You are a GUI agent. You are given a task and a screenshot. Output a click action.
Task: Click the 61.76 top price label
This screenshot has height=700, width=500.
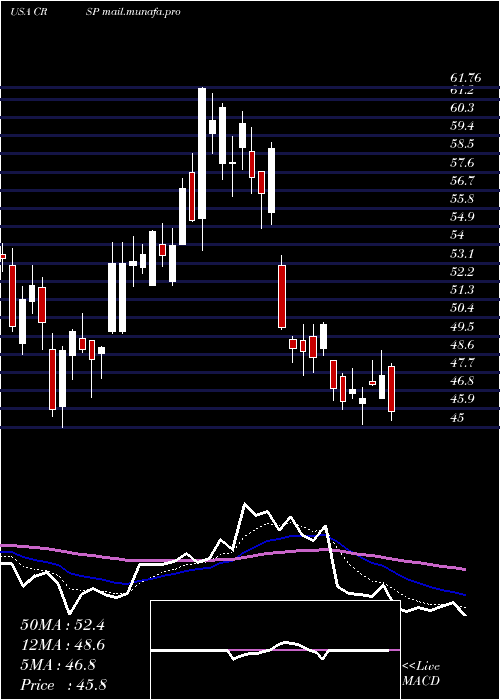(466, 78)
